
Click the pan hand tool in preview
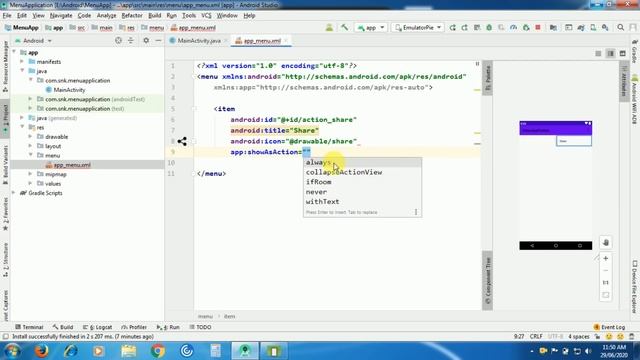pyautogui.click(x=606, y=242)
